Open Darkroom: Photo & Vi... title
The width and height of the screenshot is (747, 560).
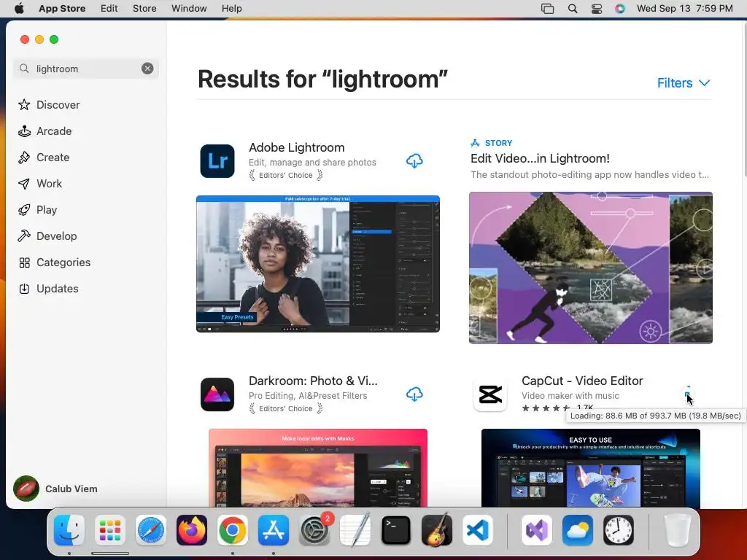pos(313,381)
